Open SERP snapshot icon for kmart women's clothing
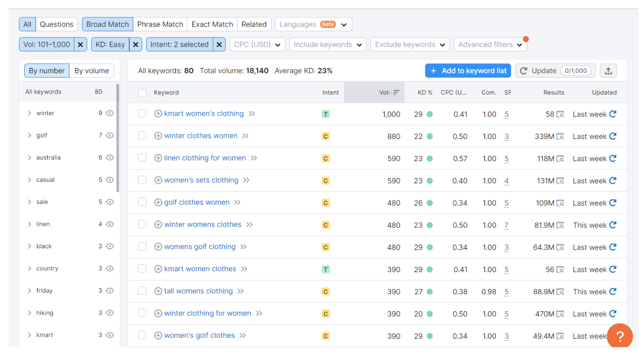Viewport: 644px width, 358px height. coord(561,114)
